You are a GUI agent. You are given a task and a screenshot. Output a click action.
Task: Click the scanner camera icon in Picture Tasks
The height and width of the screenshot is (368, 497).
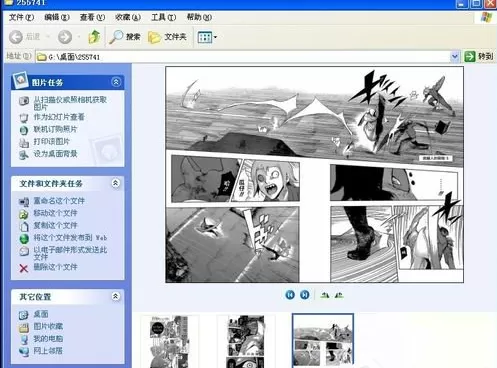point(24,101)
